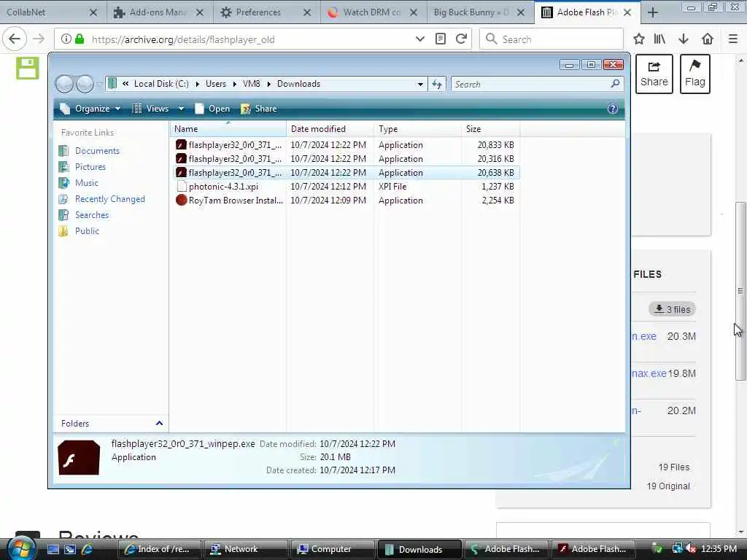Screen dimensions: 747x560
Task: Click Explorer back navigation button
Action: tap(65, 85)
